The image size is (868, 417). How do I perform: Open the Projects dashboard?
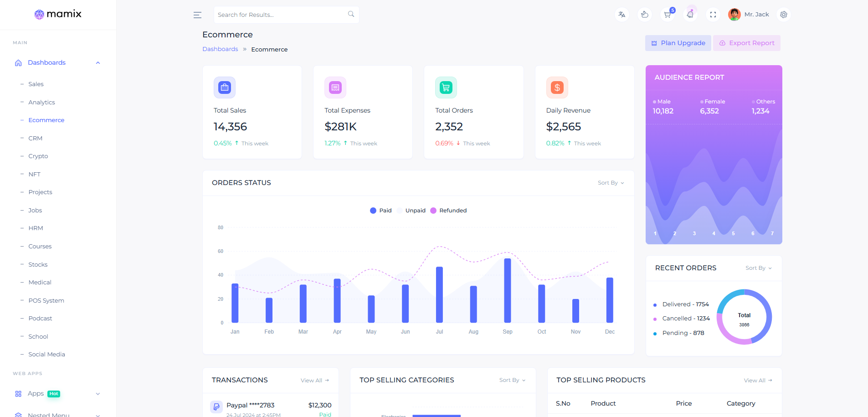[40, 192]
